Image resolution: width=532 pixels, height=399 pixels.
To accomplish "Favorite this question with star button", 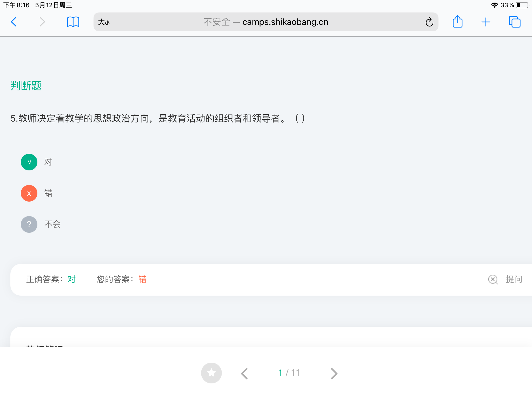I will click(x=211, y=373).
